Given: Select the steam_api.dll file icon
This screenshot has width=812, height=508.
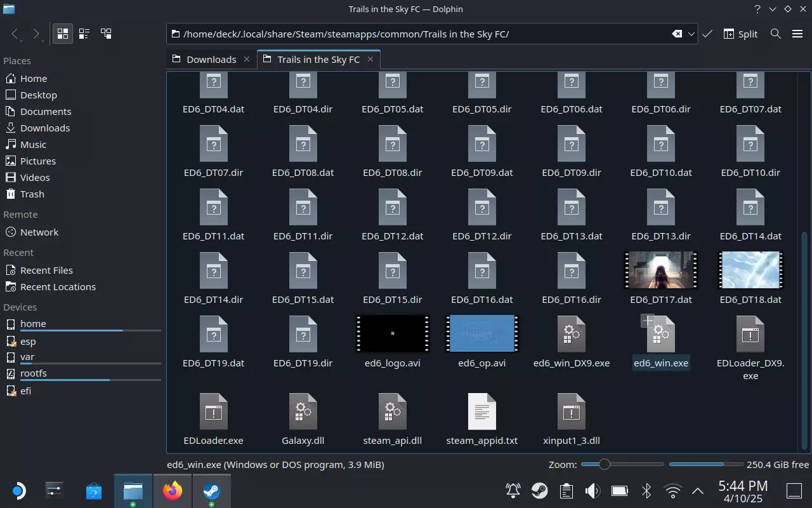Looking at the screenshot, I should point(393,411).
